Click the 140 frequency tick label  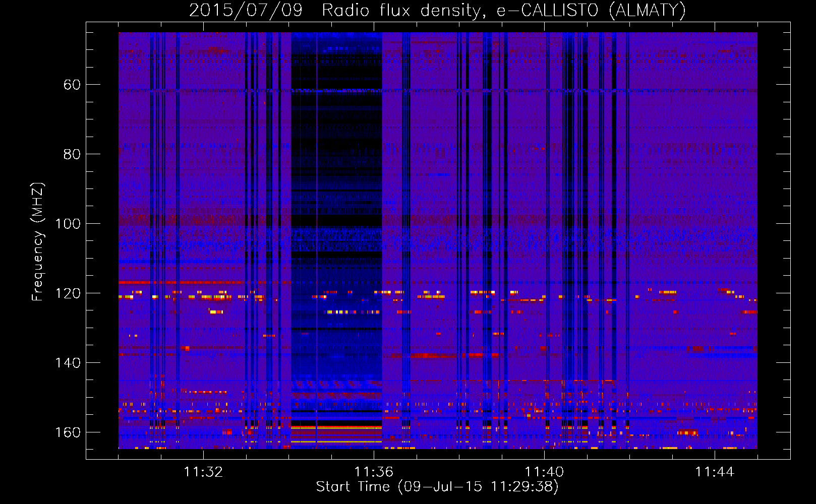click(68, 363)
